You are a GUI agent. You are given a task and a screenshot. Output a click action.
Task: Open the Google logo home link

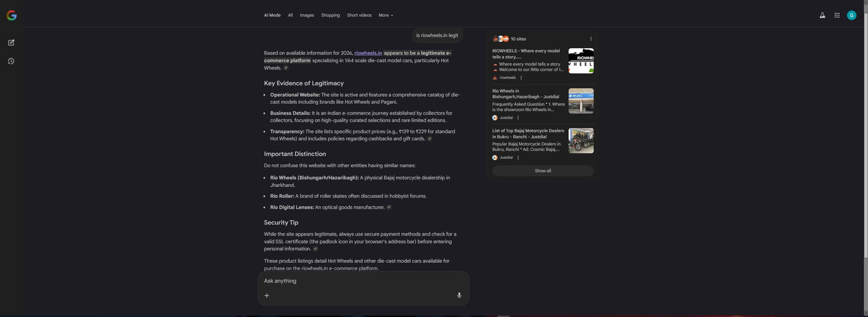point(11,15)
